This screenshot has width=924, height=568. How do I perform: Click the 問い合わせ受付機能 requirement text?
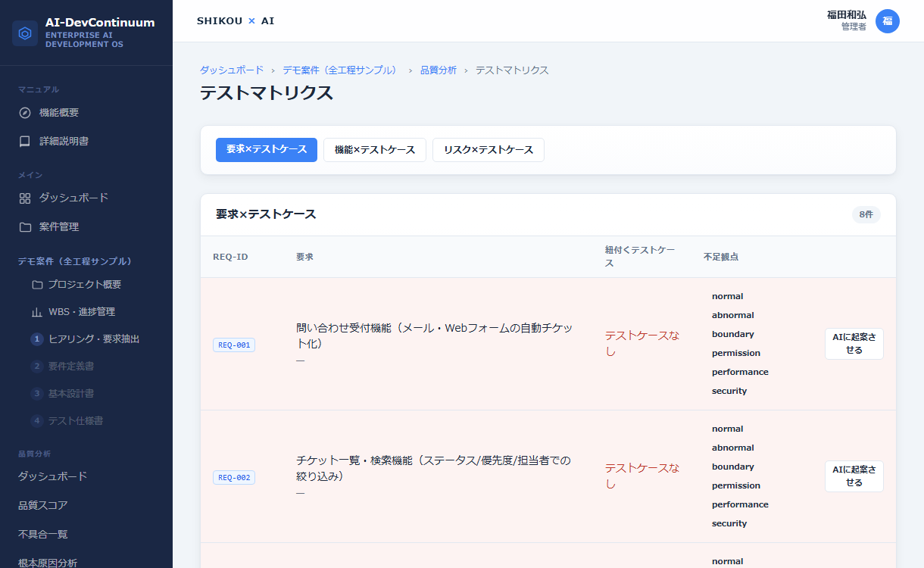click(435, 336)
